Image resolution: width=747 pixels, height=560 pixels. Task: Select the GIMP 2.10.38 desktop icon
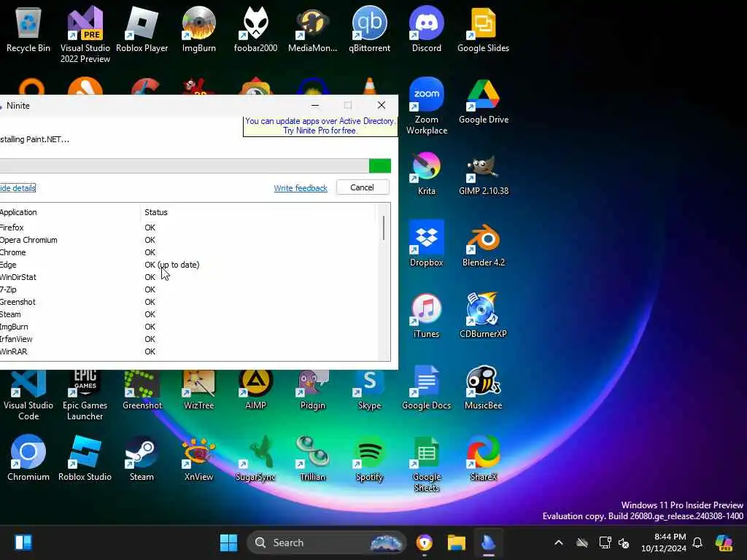click(483, 172)
